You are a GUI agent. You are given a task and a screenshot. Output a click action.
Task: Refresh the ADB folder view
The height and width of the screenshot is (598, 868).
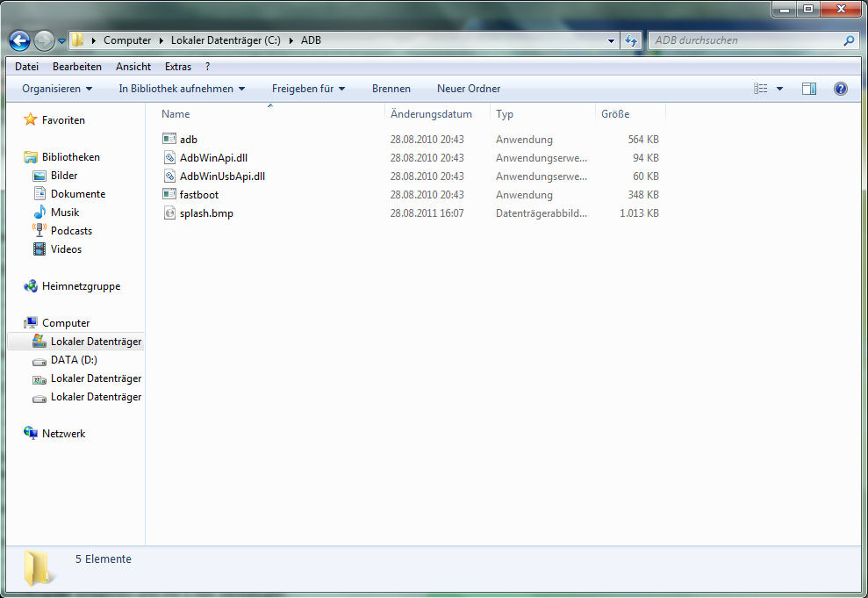630,40
